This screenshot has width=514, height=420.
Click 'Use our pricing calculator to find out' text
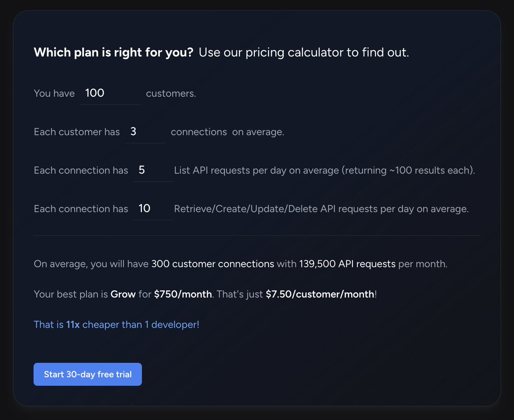[304, 53]
